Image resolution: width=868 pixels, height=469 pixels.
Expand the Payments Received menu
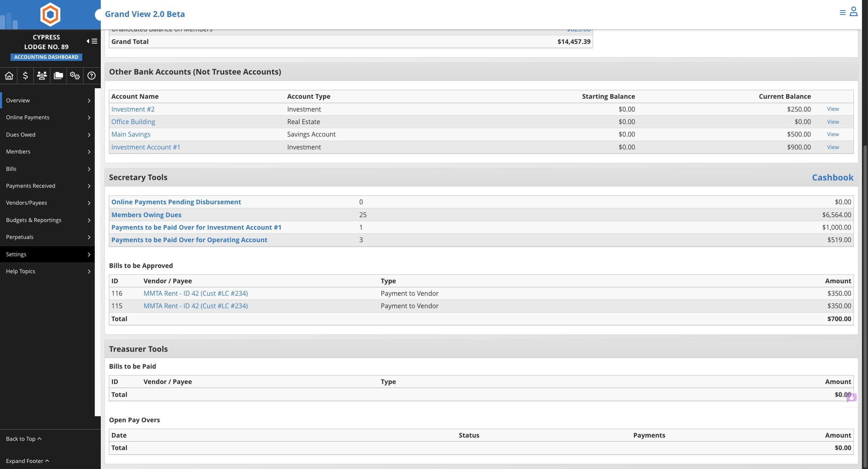(x=48, y=186)
